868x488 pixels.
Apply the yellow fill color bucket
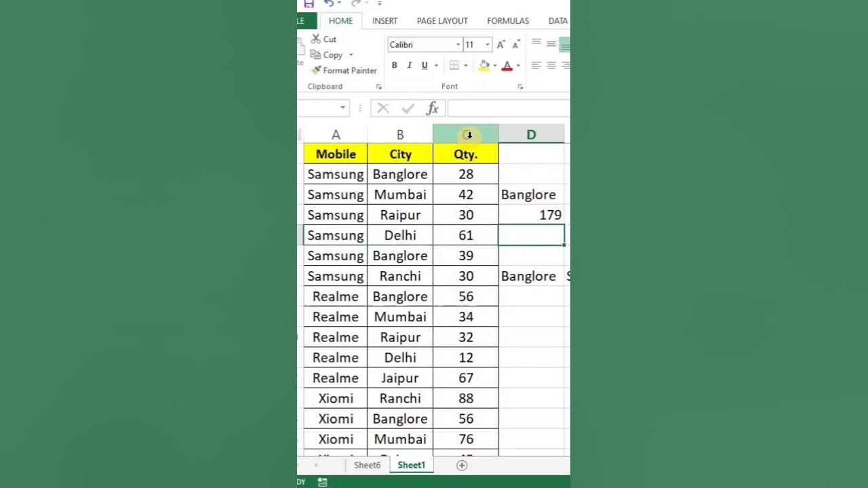(x=484, y=66)
